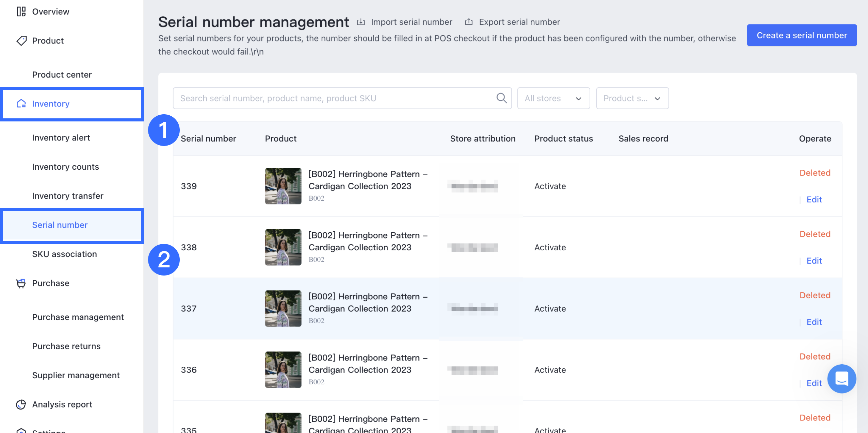Click the product thumbnail for serial 337

pos(283,309)
